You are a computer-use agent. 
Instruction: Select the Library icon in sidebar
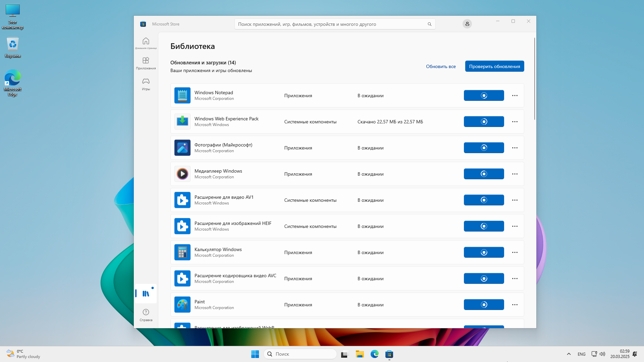[x=146, y=294]
